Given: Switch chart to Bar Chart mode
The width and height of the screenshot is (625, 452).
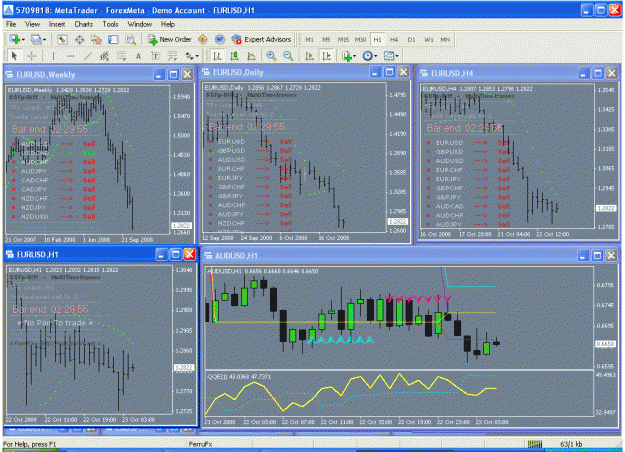Looking at the screenshot, I should pos(217,56).
